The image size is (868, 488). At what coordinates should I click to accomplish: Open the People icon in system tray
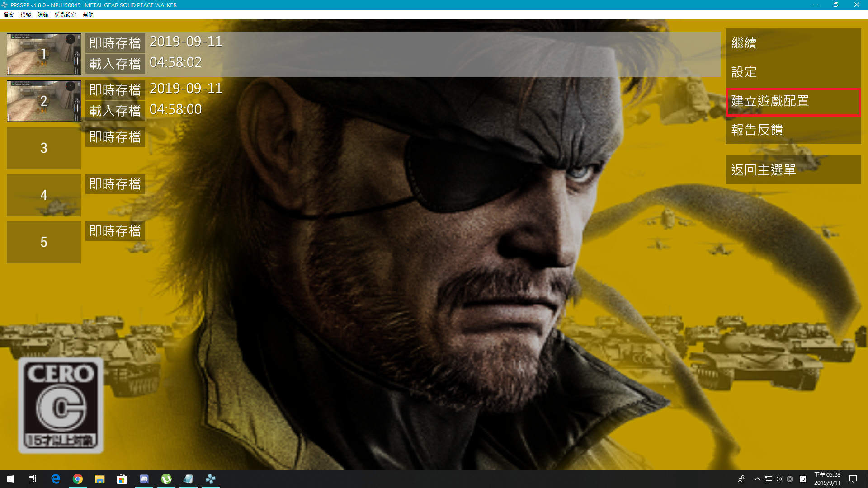coord(741,479)
